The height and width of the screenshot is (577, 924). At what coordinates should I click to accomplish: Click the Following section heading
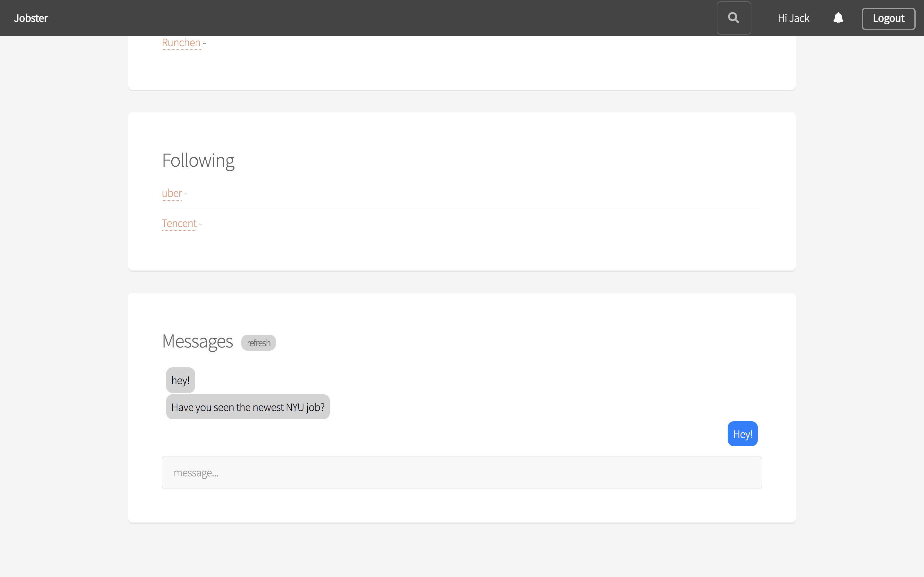tap(198, 160)
